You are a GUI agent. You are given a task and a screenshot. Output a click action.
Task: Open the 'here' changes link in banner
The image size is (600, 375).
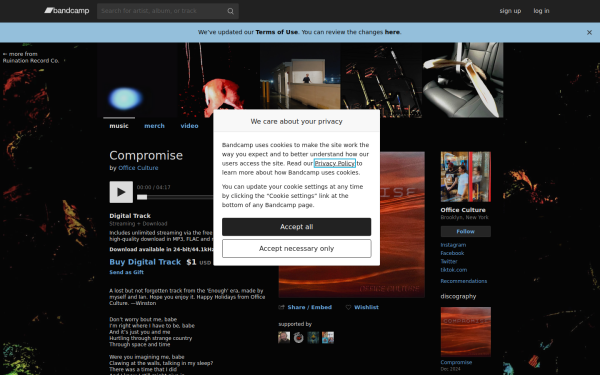click(x=392, y=32)
